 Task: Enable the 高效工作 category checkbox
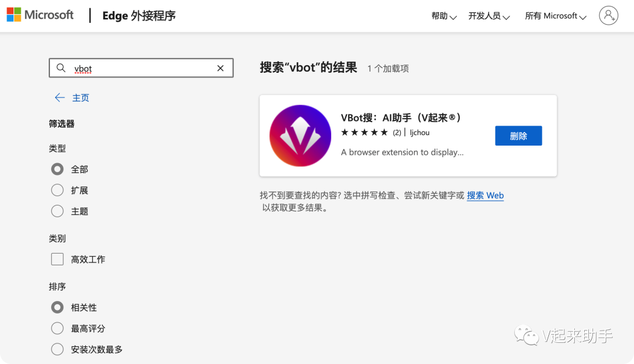(57, 259)
